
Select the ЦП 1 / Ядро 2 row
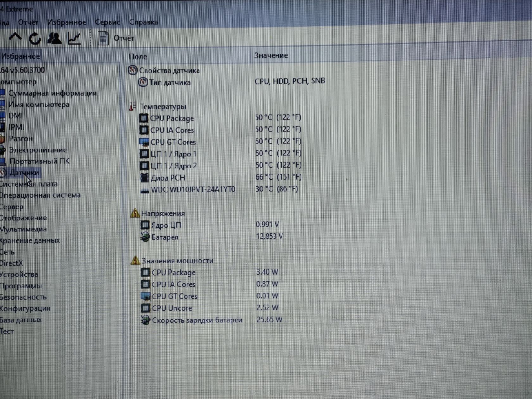coord(221,165)
